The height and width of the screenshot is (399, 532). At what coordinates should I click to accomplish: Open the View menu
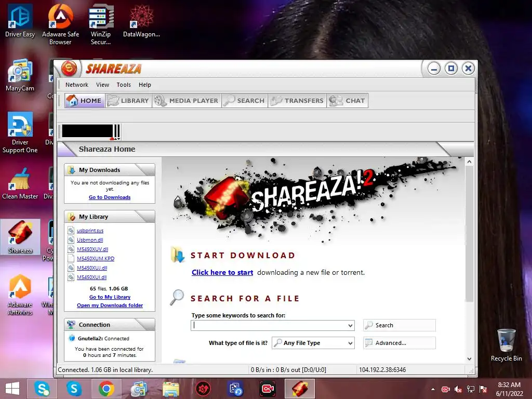click(x=102, y=85)
